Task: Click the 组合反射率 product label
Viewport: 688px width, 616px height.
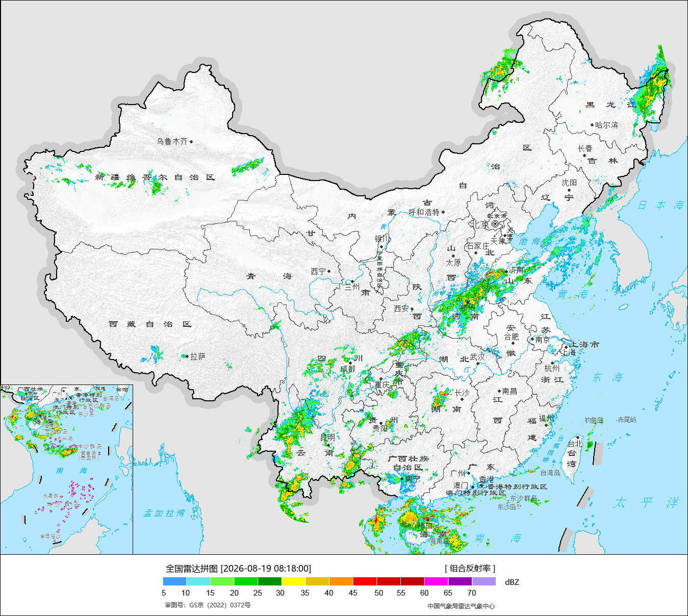Action: 470,568
